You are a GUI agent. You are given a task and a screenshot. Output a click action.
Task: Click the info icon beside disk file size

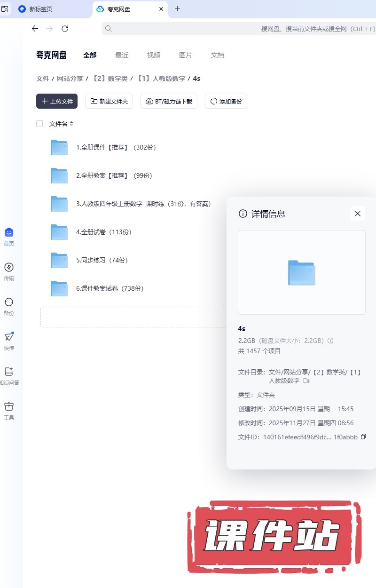pos(330,341)
